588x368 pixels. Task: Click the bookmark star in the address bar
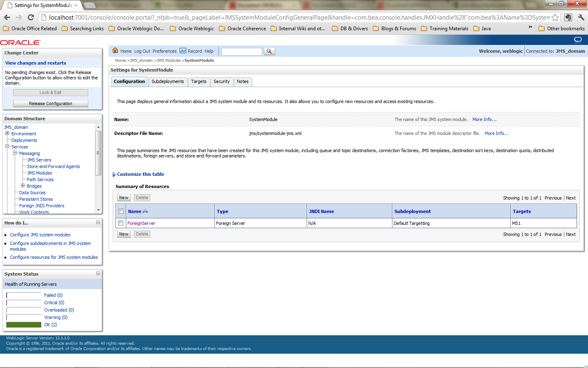tap(555, 18)
